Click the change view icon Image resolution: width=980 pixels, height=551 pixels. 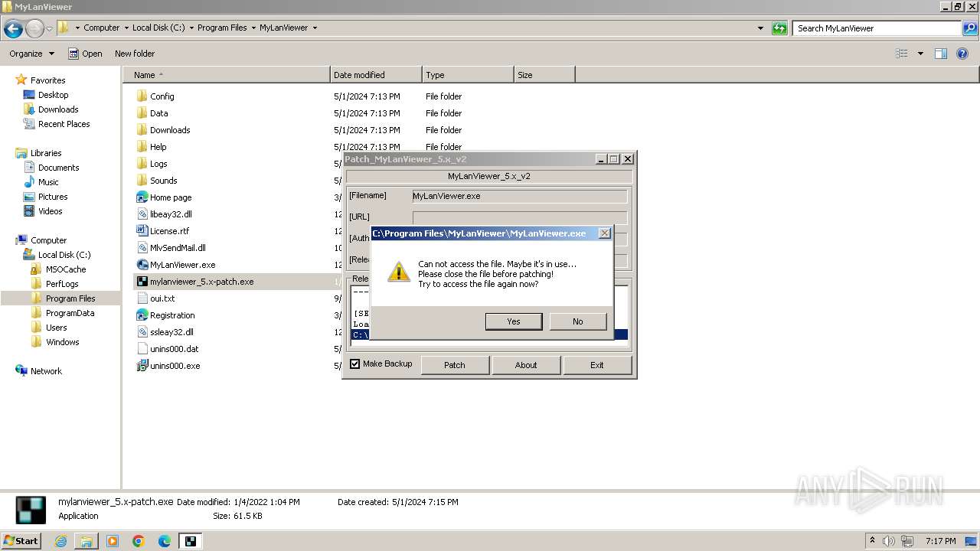coord(902,54)
